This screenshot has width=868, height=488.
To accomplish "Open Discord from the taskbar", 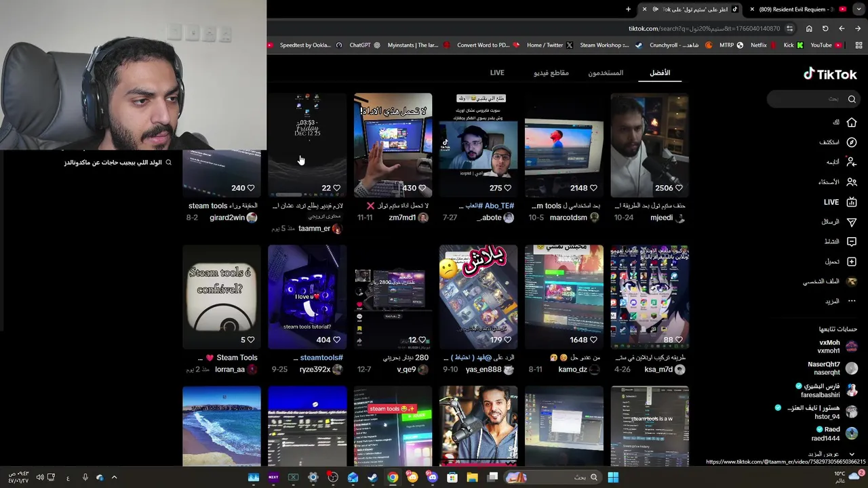I will point(432,477).
